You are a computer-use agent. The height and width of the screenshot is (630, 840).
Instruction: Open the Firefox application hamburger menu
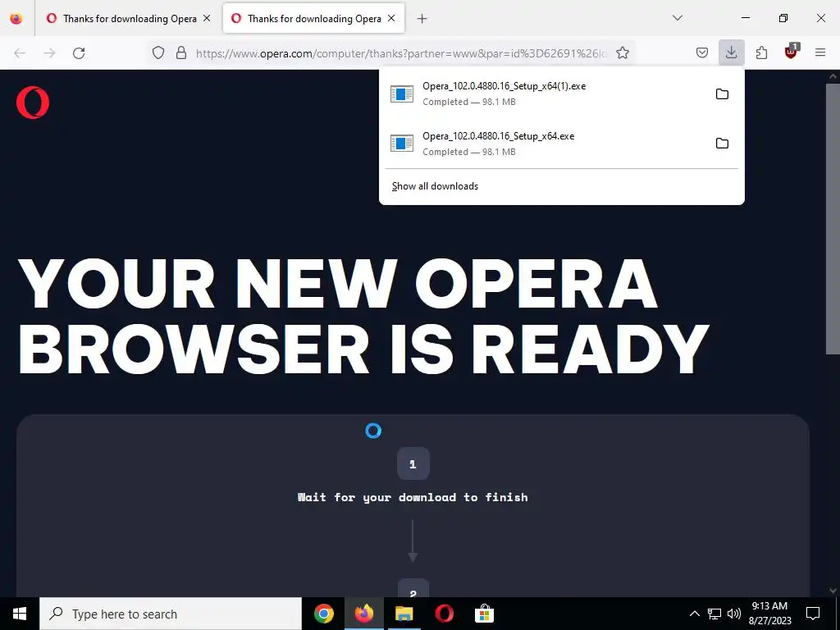click(820, 52)
